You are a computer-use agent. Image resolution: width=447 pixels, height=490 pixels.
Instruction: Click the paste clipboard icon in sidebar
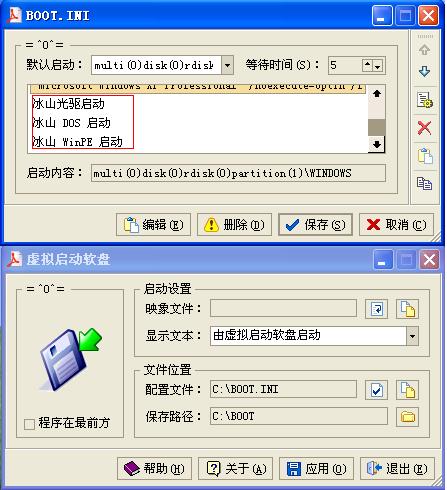click(x=425, y=156)
